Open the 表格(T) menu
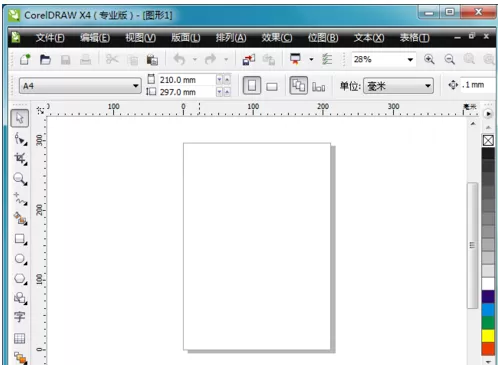The width and height of the screenshot is (498, 365). 414,38
